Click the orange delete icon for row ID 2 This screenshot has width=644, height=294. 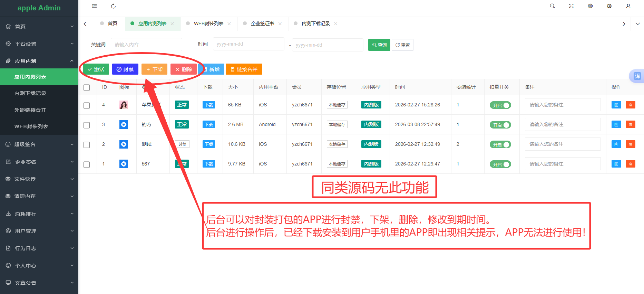631,144
